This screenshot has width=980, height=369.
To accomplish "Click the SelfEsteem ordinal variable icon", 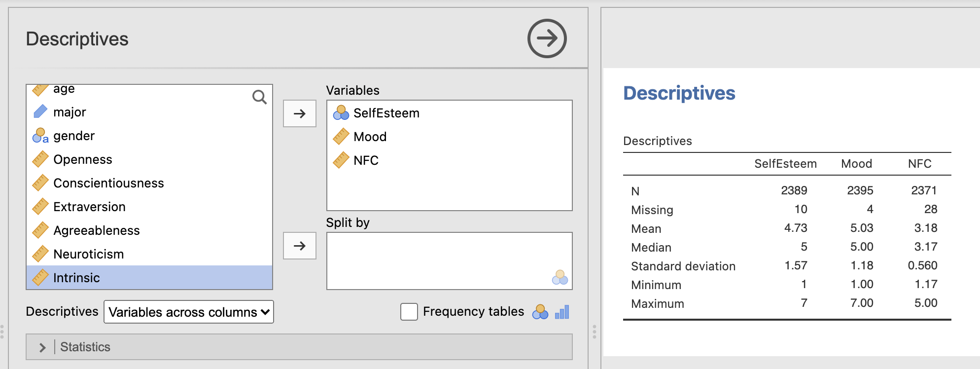I will tap(341, 113).
